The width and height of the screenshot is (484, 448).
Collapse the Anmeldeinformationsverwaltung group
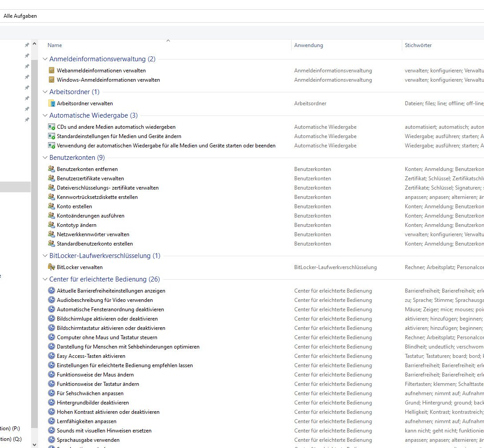tap(45, 59)
